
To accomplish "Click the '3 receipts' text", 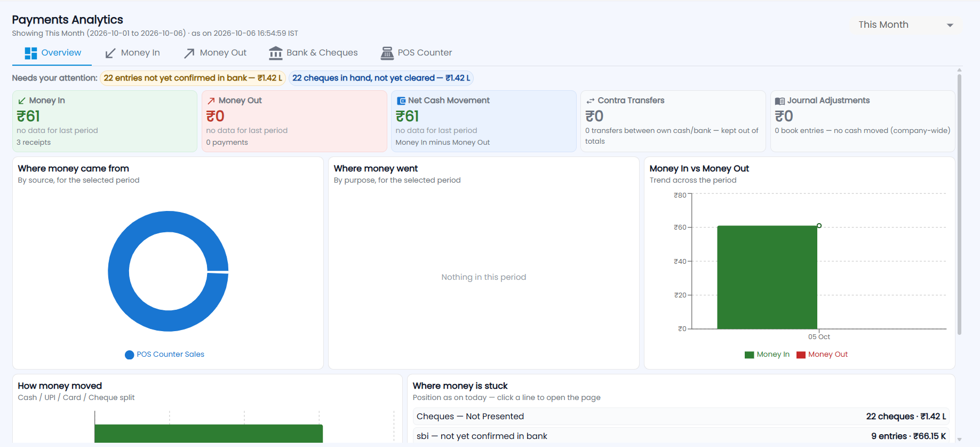I will [34, 143].
